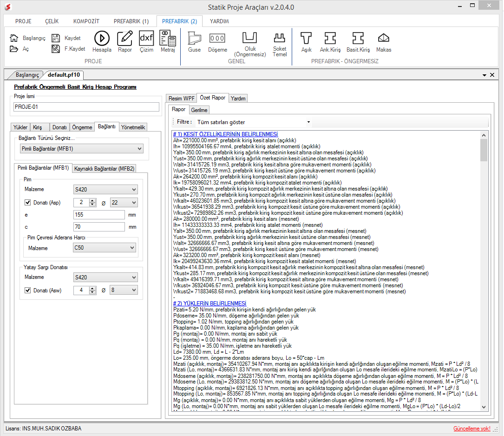Open the KOMPOZİT ribbon tab
The image size is (504, 436).
tap(86, 21)
